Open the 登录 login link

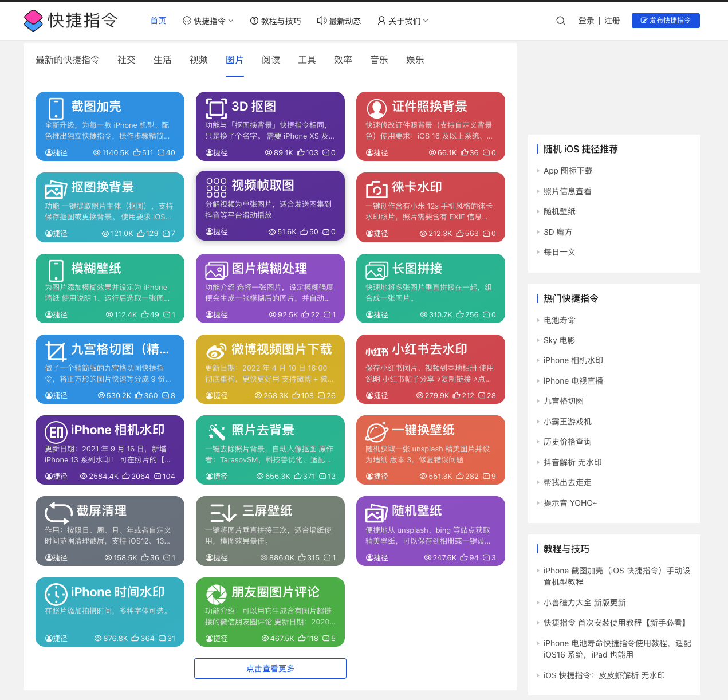coord(586,21)
